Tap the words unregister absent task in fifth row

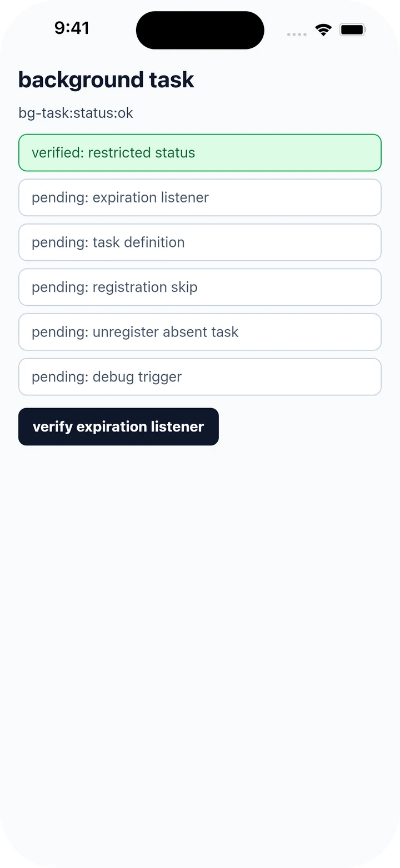[x=166, y=332]
